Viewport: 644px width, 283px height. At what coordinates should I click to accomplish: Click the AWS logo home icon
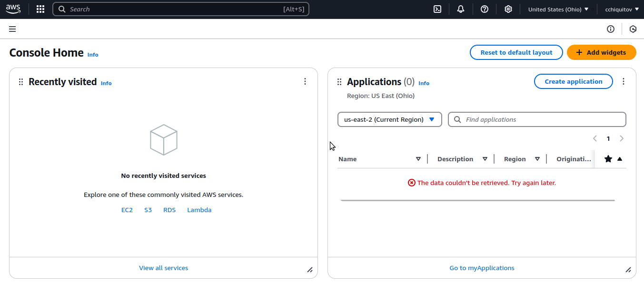(x=13, y=9)
